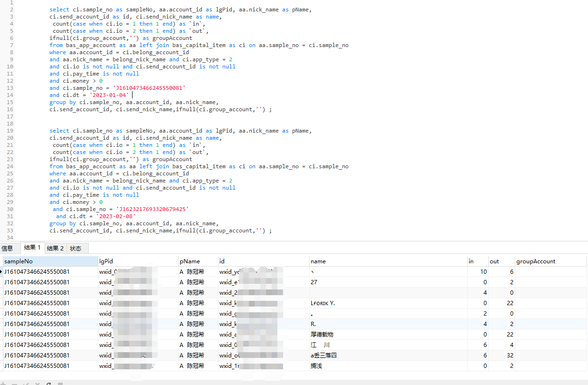
Task: Select the 结果 1 tab
Action: [32, 248]
